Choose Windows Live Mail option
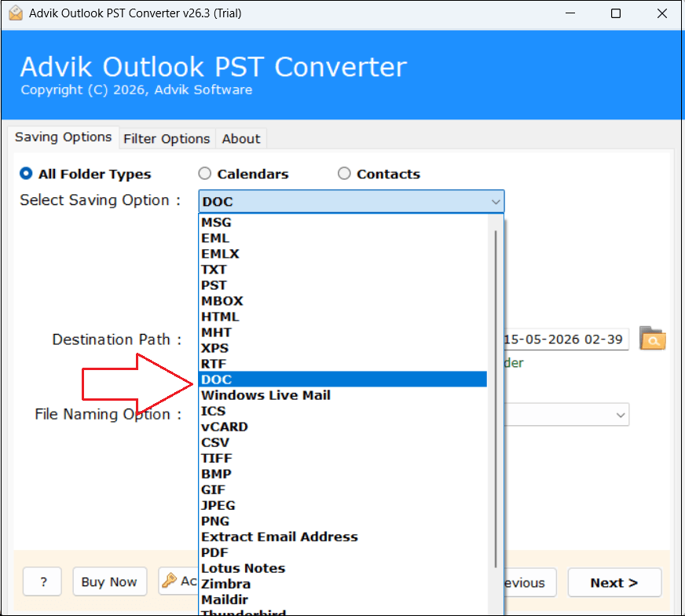Viewport: 685px width, 616px height. tap(343, 395)
